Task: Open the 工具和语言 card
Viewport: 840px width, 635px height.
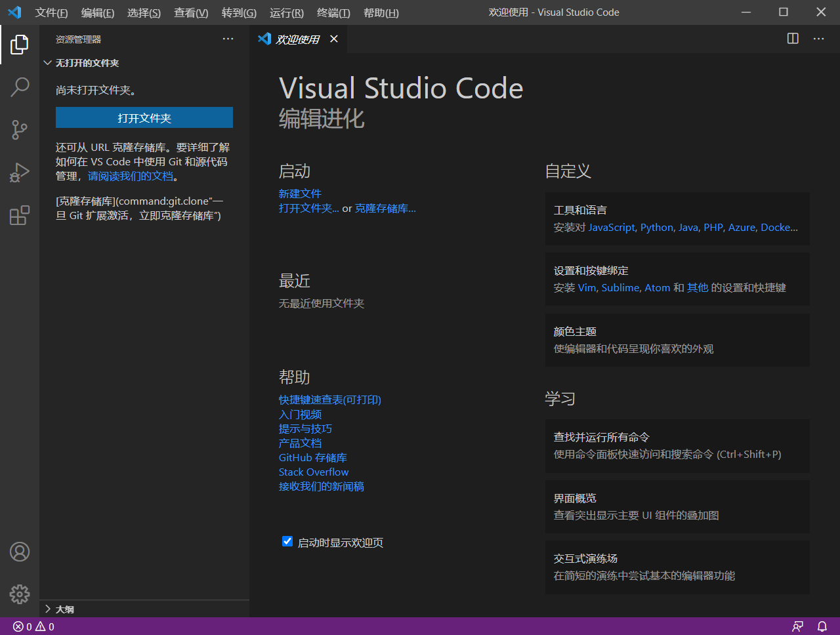Action: [677, 218]
